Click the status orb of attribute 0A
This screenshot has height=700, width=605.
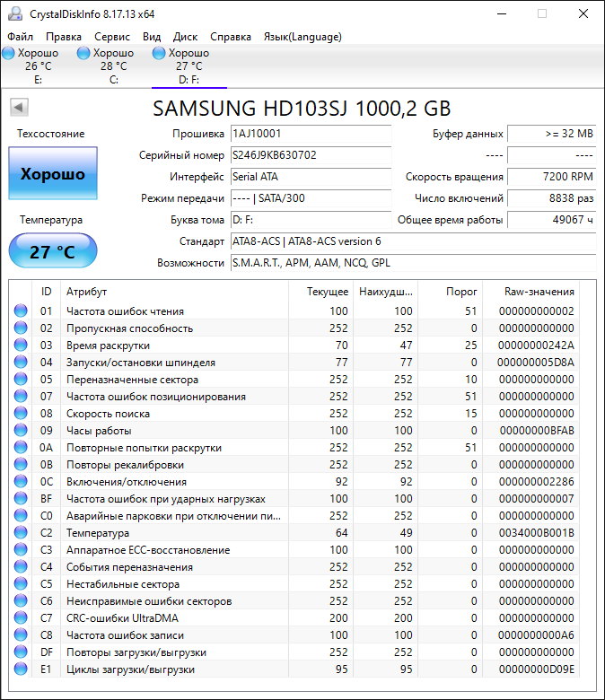point(21,447)
